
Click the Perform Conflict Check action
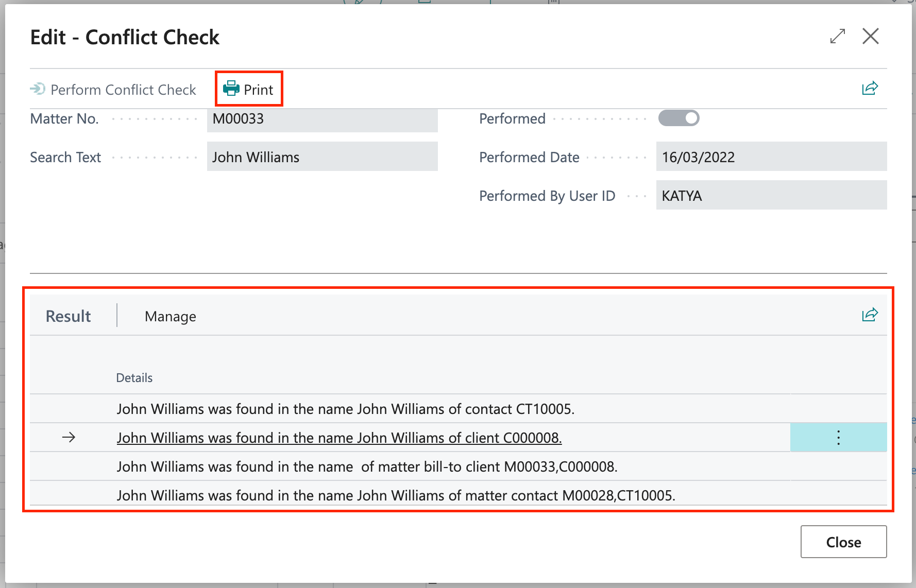pos(113,90)
